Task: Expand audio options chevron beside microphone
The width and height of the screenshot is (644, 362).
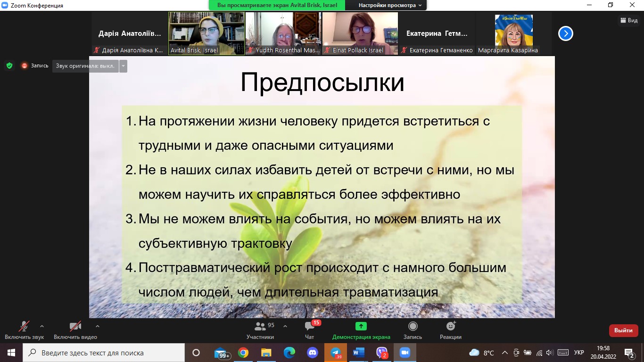Action: click(42, 326)
